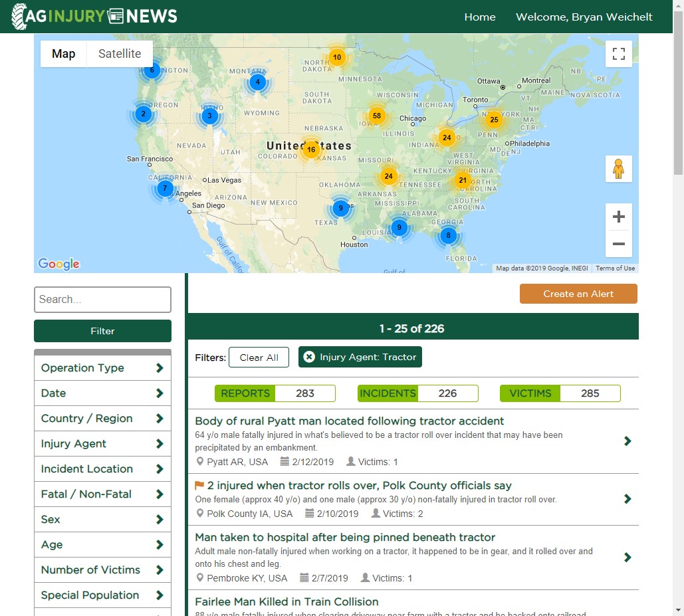Screen dimensions: 684x616
Task: Open the cluster marker near Indiana showing 24
Action: [x=447, y=138]
